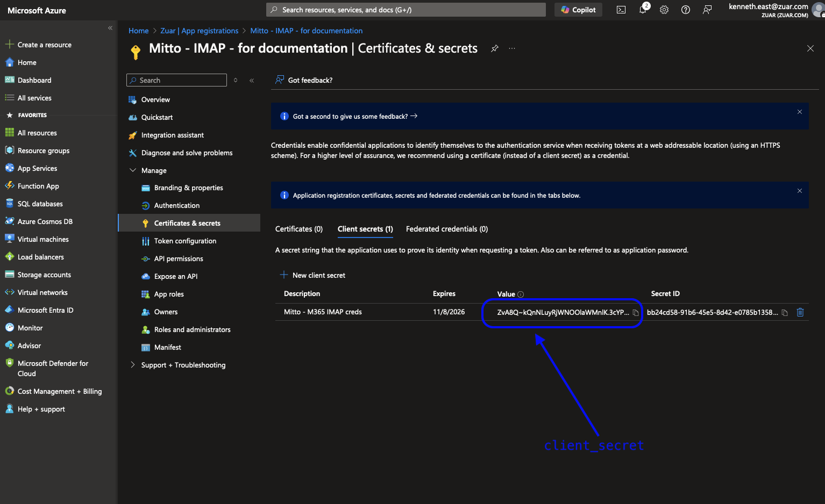Click Create a resource
This screenshot has height=504, width=825.
[45, 45]
